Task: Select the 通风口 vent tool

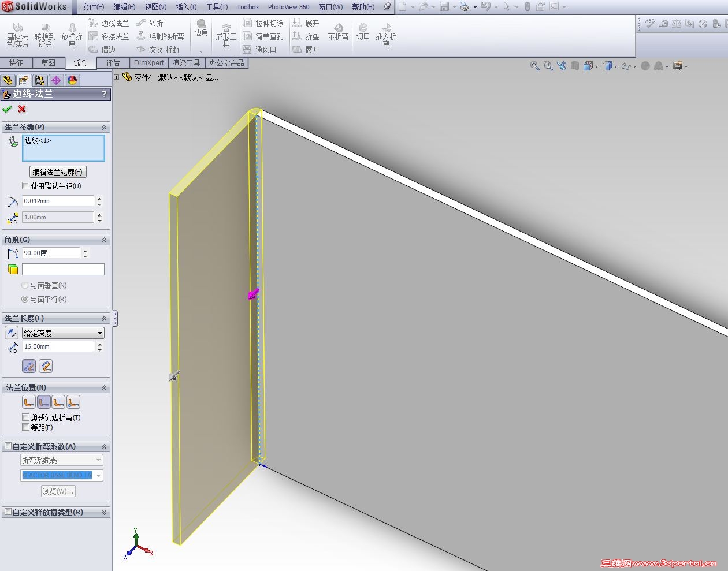Action: [260, 50]
